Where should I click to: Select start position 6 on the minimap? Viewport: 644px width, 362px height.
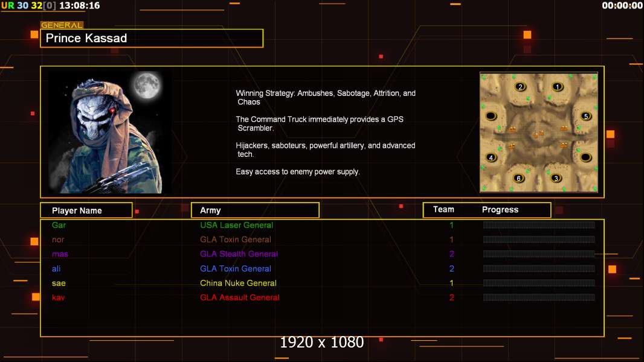point(519,178)
